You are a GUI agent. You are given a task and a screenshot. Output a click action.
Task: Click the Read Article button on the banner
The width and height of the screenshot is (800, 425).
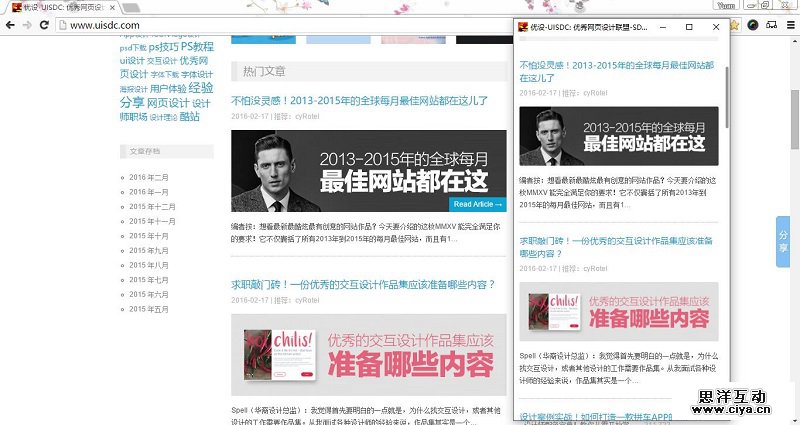[x=477, y=204]
